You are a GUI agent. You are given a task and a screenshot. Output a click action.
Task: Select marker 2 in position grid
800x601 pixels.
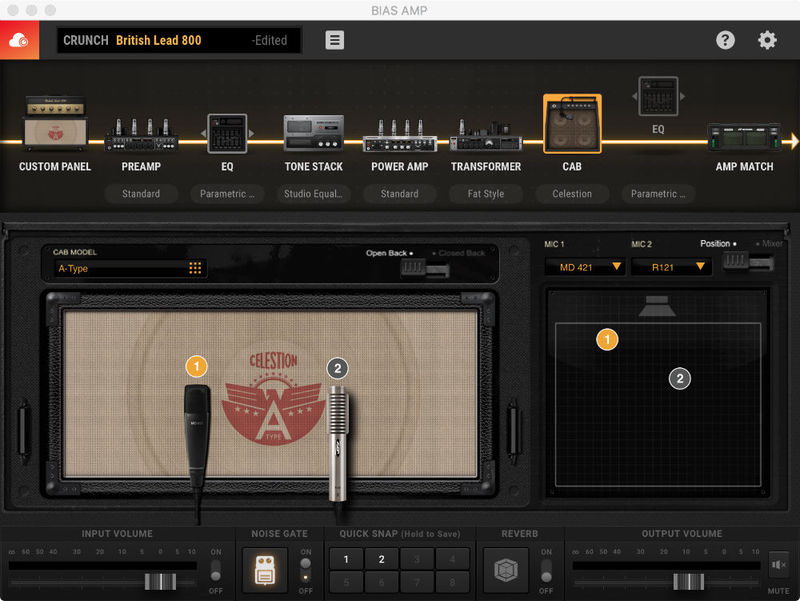pyautogui.click(x=680, y=379)
